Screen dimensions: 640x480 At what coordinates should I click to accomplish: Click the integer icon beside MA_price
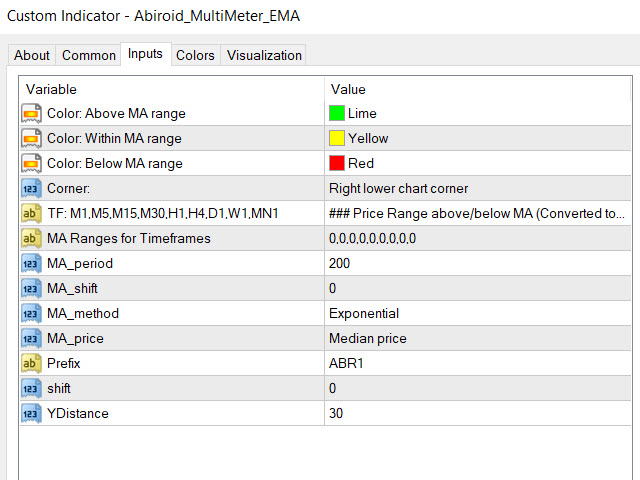pos(31,338)
